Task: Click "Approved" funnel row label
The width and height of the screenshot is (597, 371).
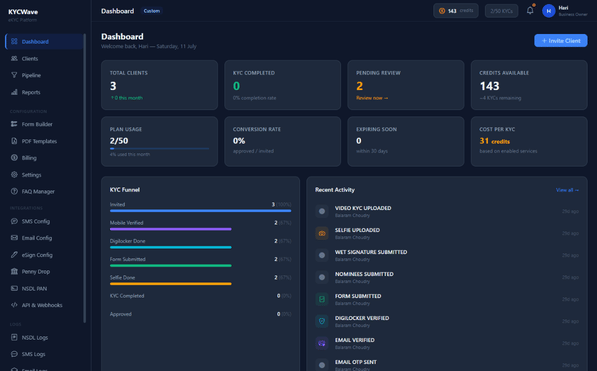Action: (x=121, y=314)
